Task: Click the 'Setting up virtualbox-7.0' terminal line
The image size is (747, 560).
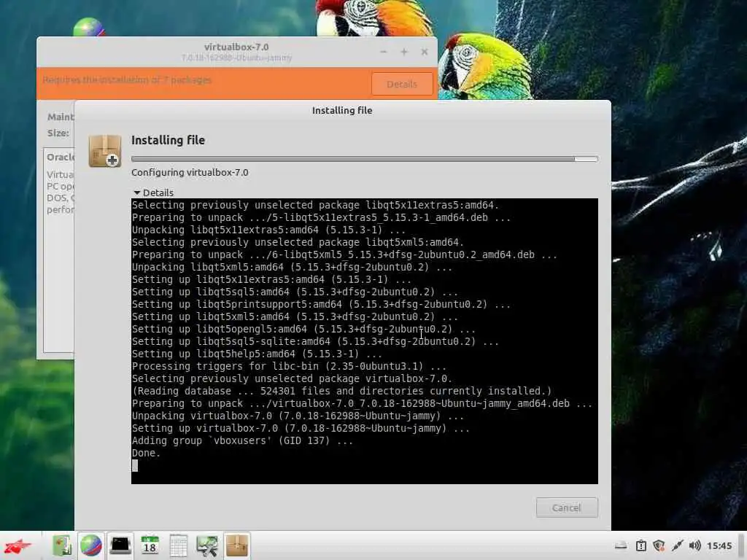Action: pos(301,428)
